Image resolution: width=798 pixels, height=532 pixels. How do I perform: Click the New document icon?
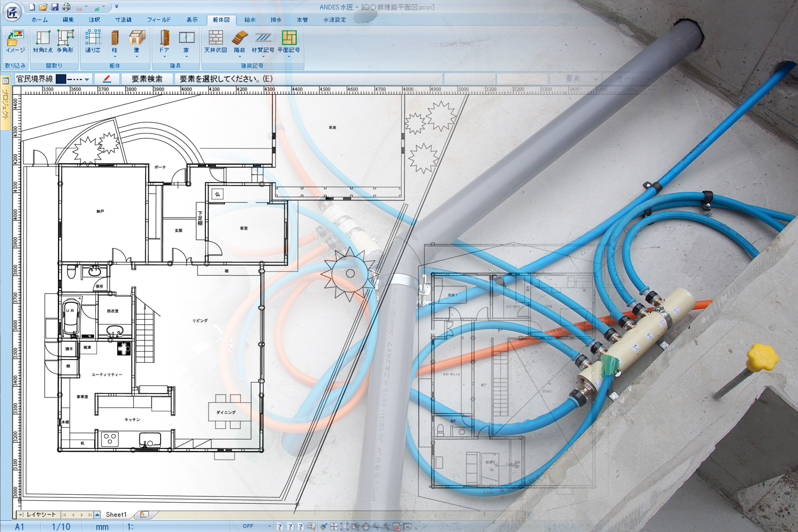click(32, 7)
